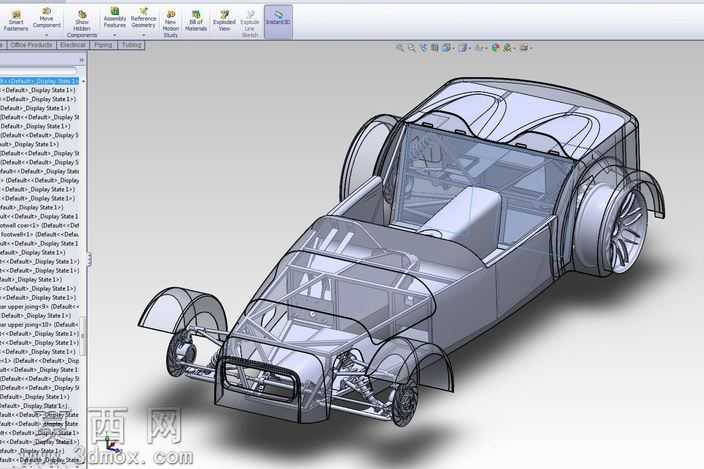Open the Apply Scene icon

point(508,47)
